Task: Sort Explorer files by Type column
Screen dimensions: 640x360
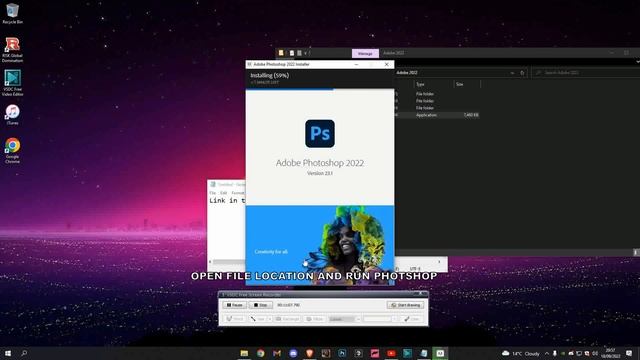Action: [x=433, y=84]
